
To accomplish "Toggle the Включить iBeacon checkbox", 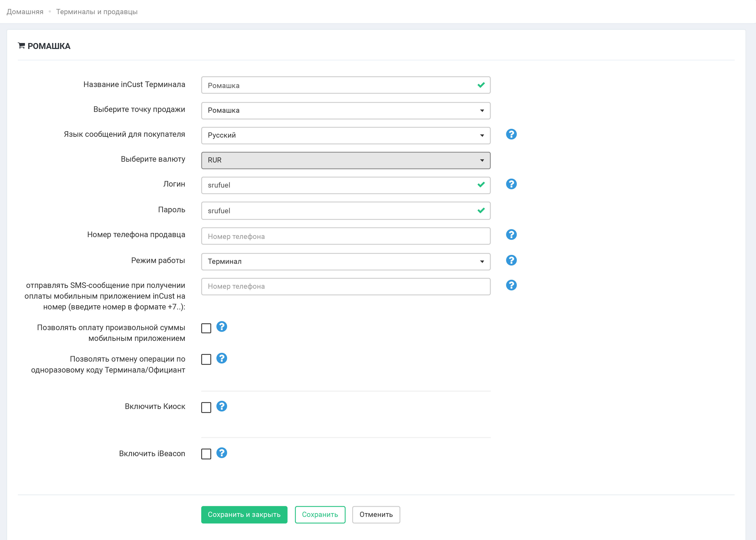I will pyautogui.click(x=206, y=454).
